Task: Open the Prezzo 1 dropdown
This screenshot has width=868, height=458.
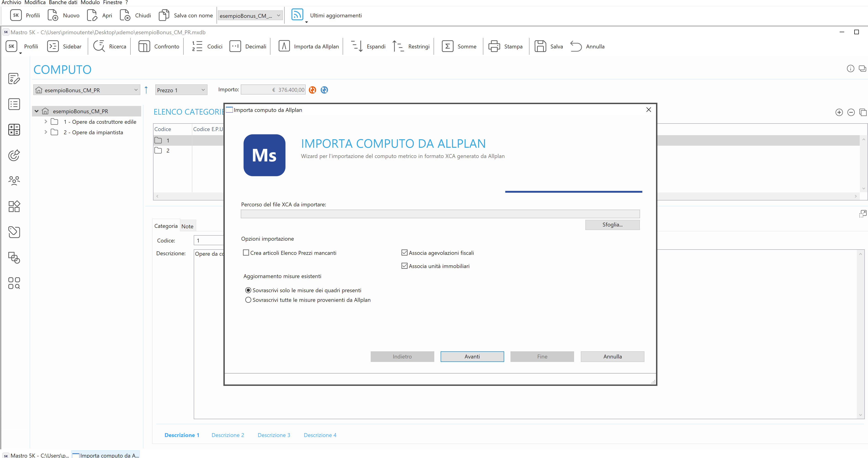Action: tap(181, 90)
